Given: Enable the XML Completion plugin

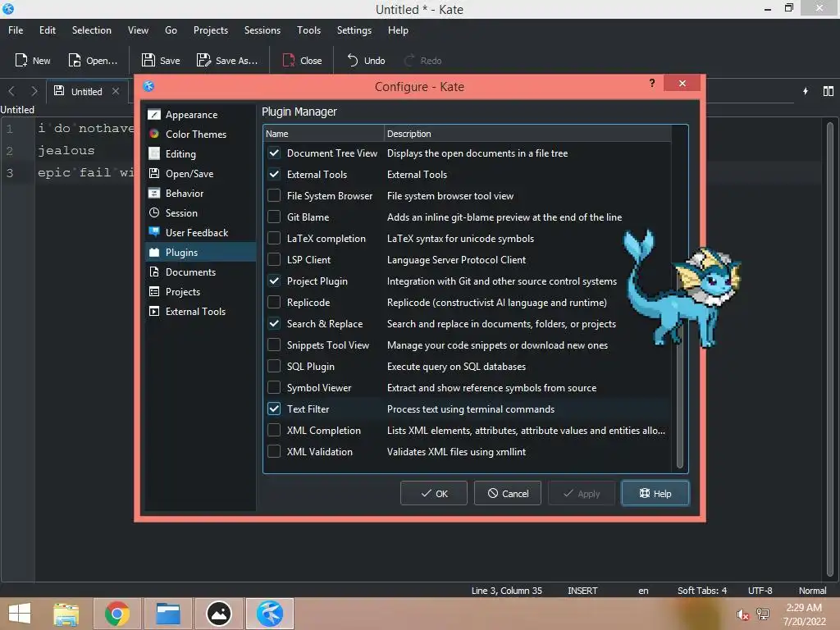Looking at the screenshot, I should [x=274, y=431].
